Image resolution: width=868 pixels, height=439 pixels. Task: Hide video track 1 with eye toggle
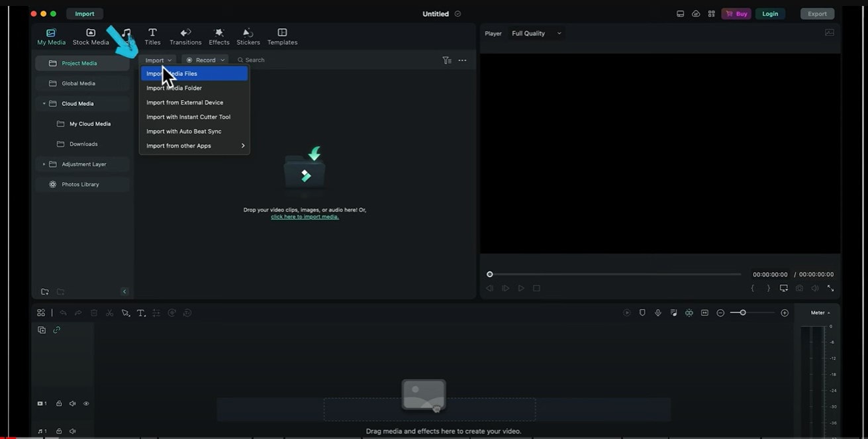86,403
